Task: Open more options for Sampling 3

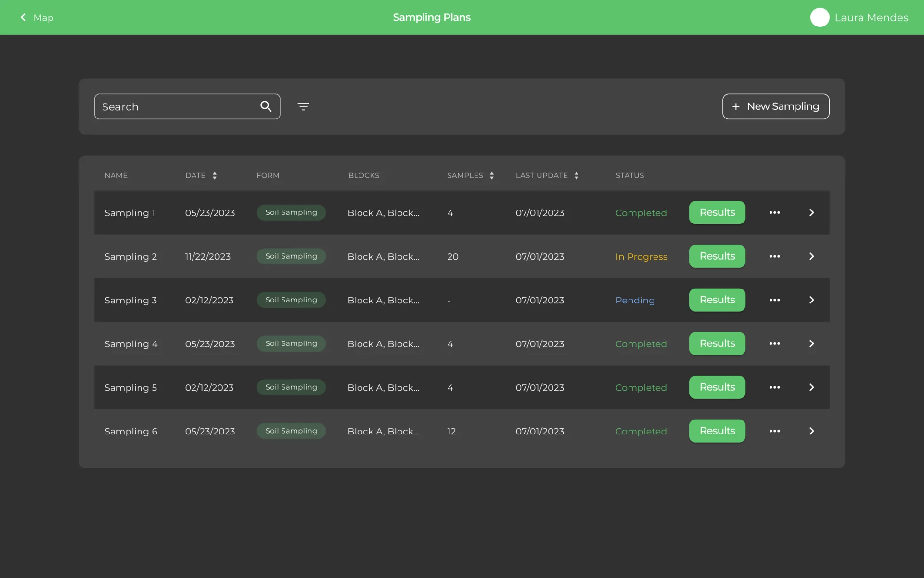Action: 774,300
